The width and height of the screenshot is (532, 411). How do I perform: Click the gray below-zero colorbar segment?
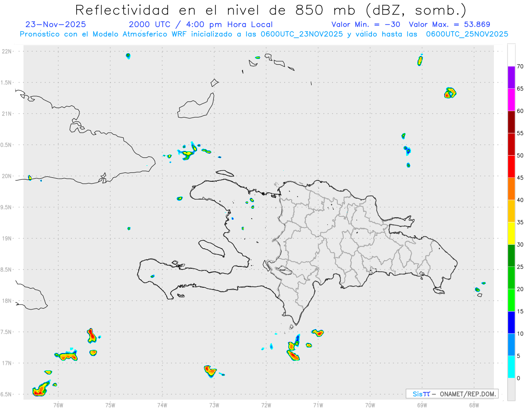pos(511,389)
